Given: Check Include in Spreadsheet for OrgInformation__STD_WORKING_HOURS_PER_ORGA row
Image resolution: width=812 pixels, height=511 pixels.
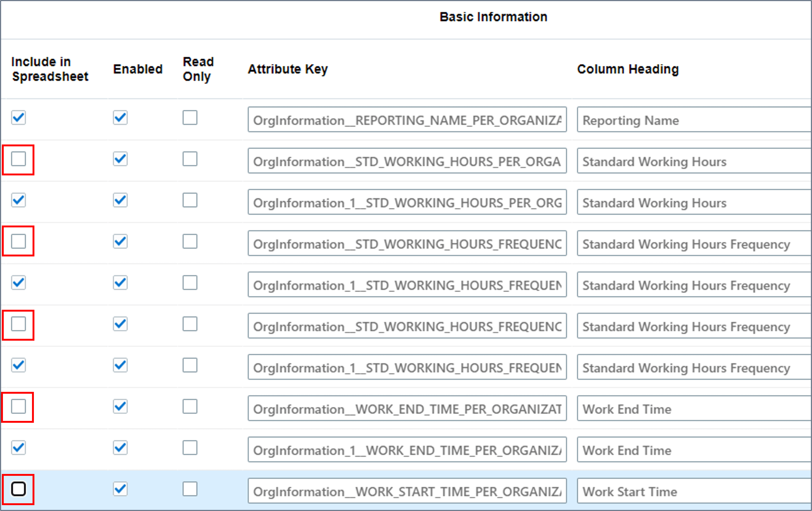Looking at the screenshot, I should tap(18, 159).
